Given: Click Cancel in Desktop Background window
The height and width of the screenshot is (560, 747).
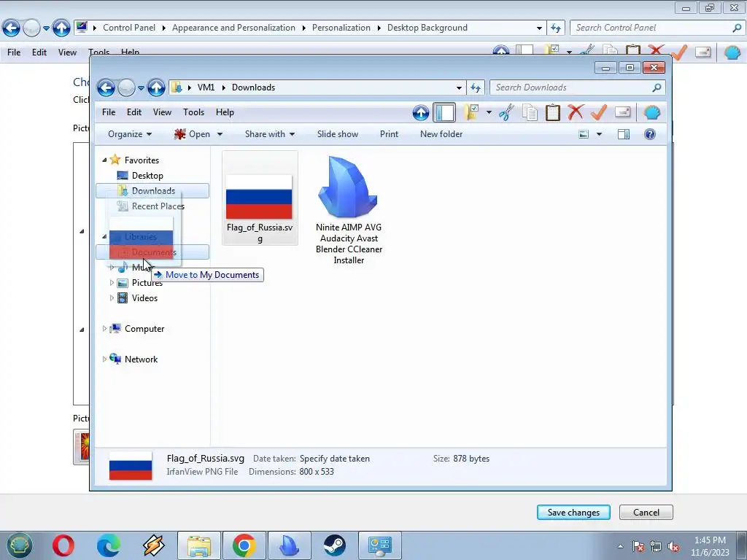Looking at the screenshot, I should coord(646,513).
